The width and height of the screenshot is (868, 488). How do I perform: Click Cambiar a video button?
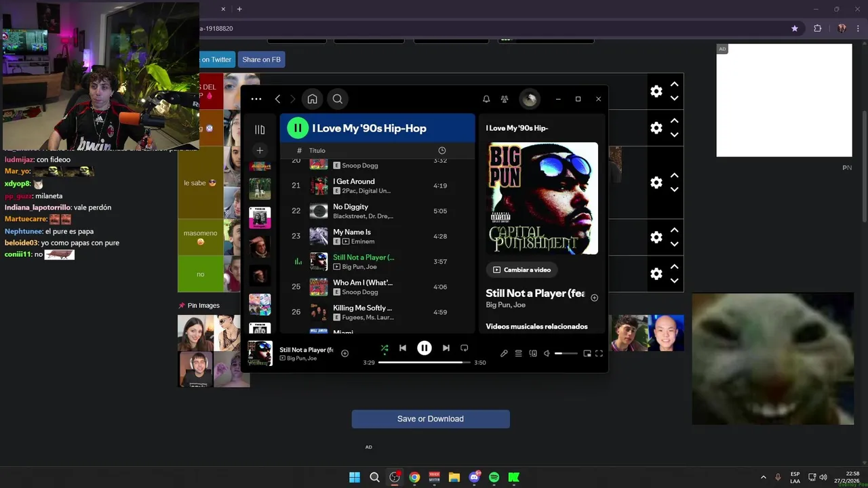click(x=521, y=270)
